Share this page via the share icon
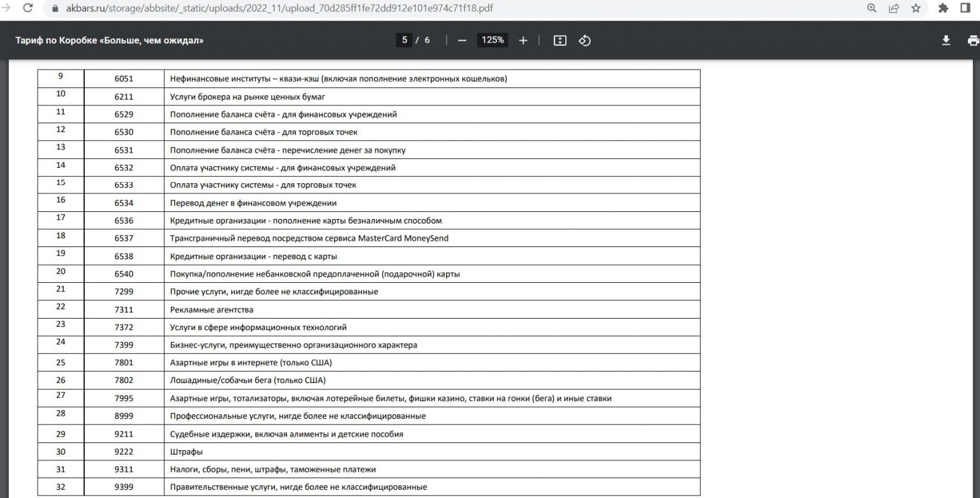980x498 pixels. 894,8
